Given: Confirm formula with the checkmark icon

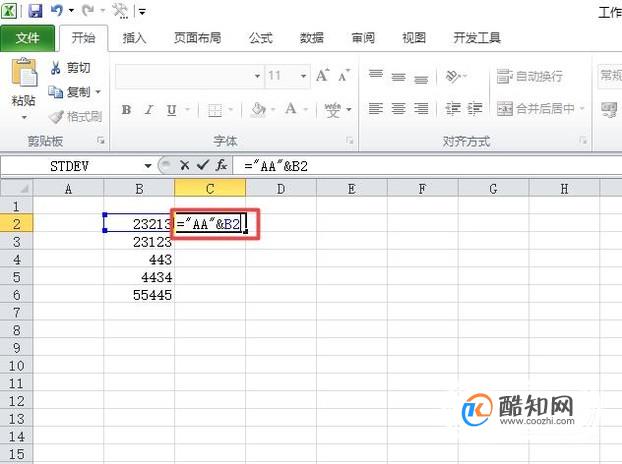Looking at the screenshot, I should click(x=203, y=165).
